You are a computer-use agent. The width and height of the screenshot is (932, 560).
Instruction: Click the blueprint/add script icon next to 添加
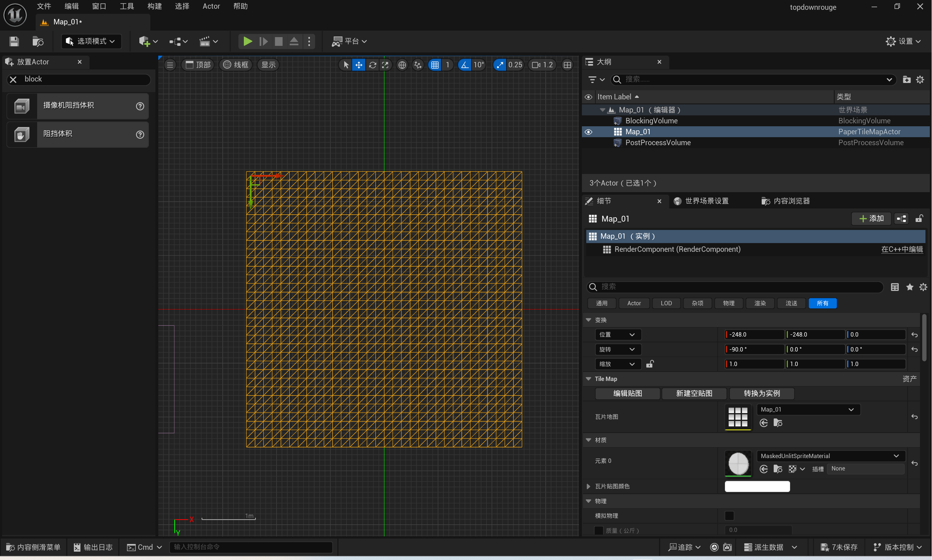pos(902,218)
